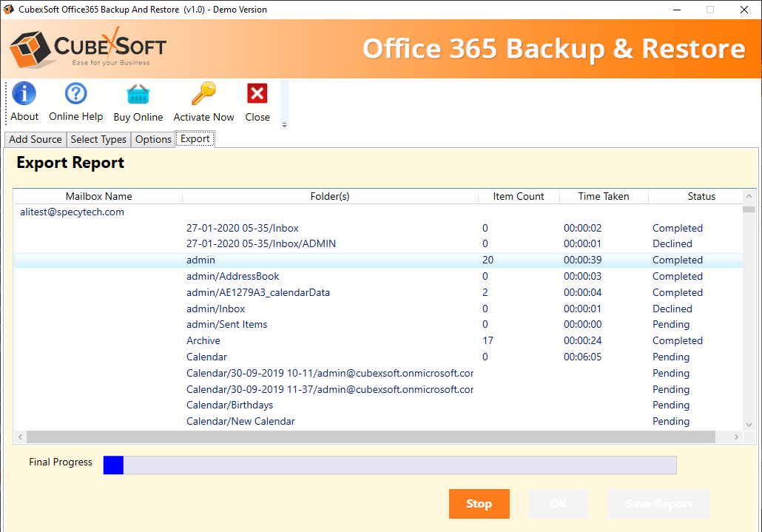Switch to the Select Types tab
The image size is (762, 532).
(98, 139)
